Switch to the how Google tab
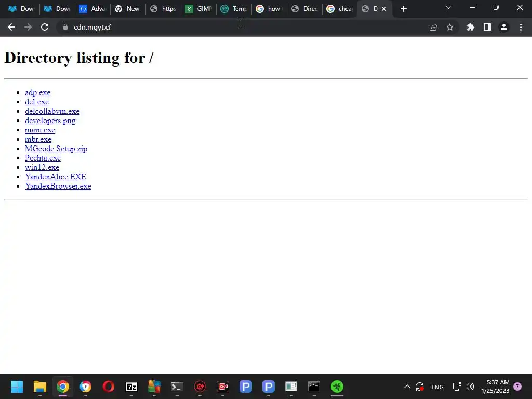Viewport: 532px width, 399px height. pos(269,9)
